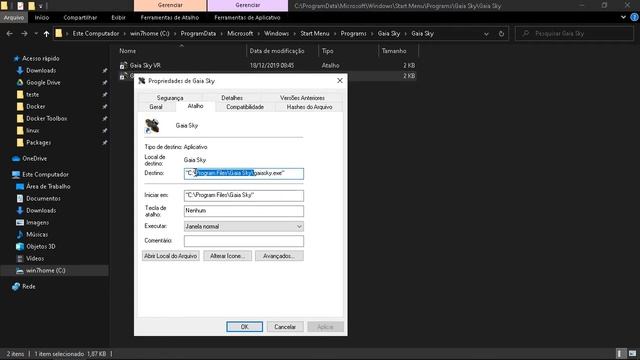Image resolution: width=640 pixels, height=360 pixels.
Task: Click Abrir Local do Arquivo button
Action: coord(171,256)
